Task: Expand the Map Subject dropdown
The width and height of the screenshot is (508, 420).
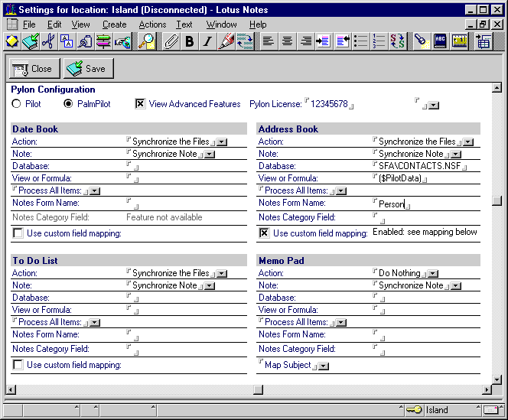Action: pos(323,366)
